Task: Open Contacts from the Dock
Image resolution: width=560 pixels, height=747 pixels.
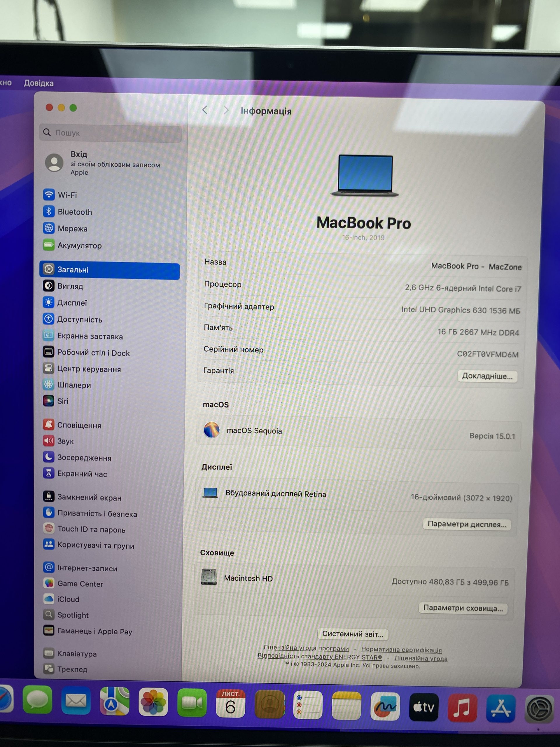Action: point(269,704)
